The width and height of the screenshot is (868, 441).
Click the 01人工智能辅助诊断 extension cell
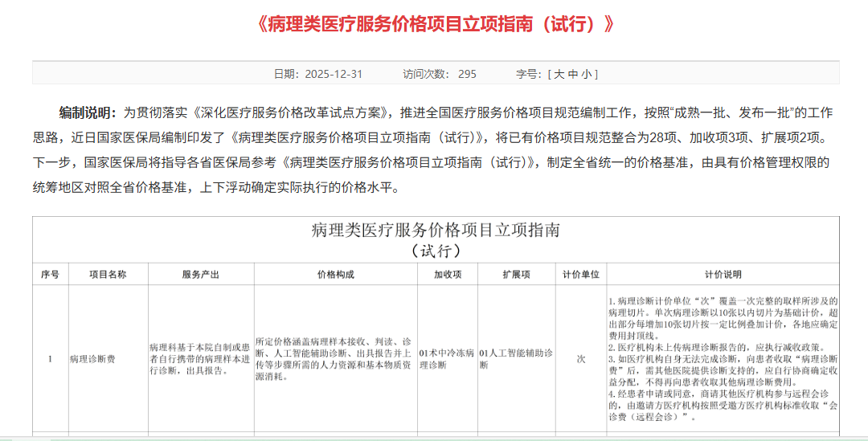[x=516, y=358]
